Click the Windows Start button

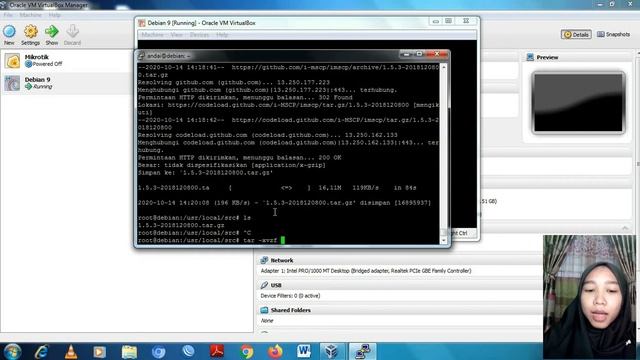pyautogui.click(x=12, y=352)
